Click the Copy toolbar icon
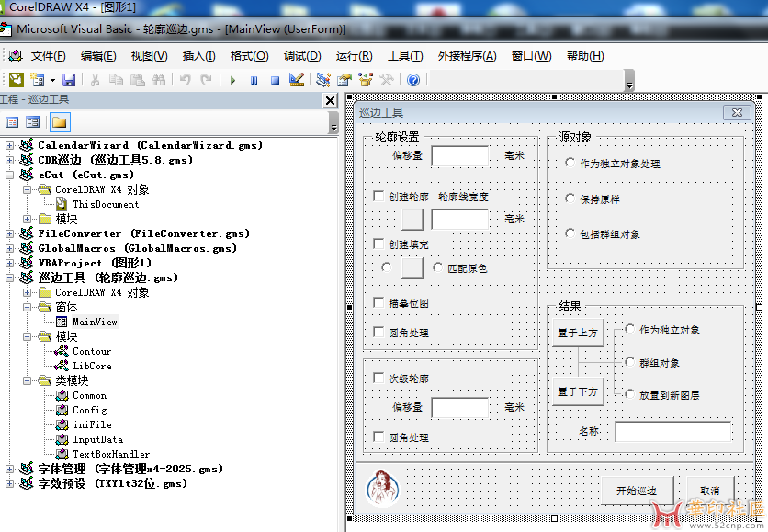768x532 pixels. 116,79
